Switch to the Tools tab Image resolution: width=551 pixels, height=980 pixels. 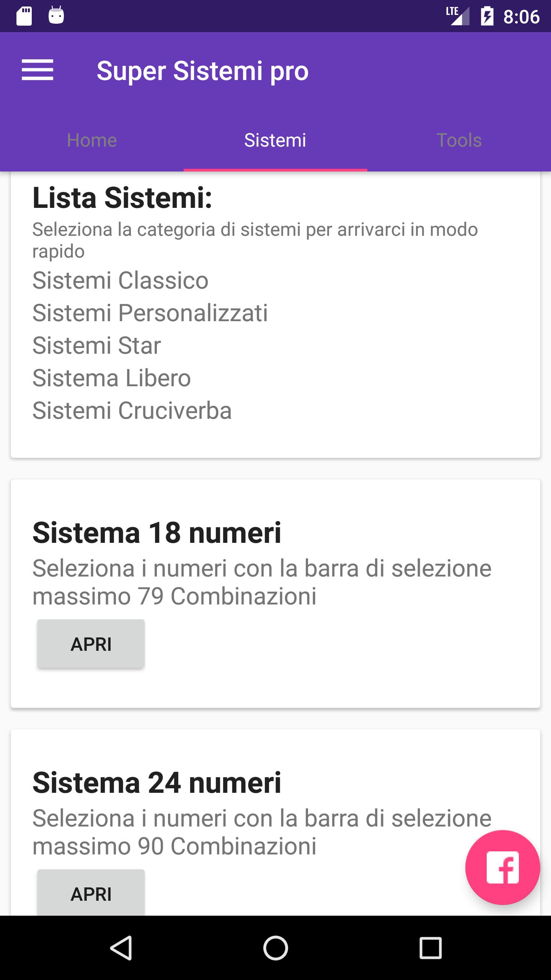[x=459, y=140]
